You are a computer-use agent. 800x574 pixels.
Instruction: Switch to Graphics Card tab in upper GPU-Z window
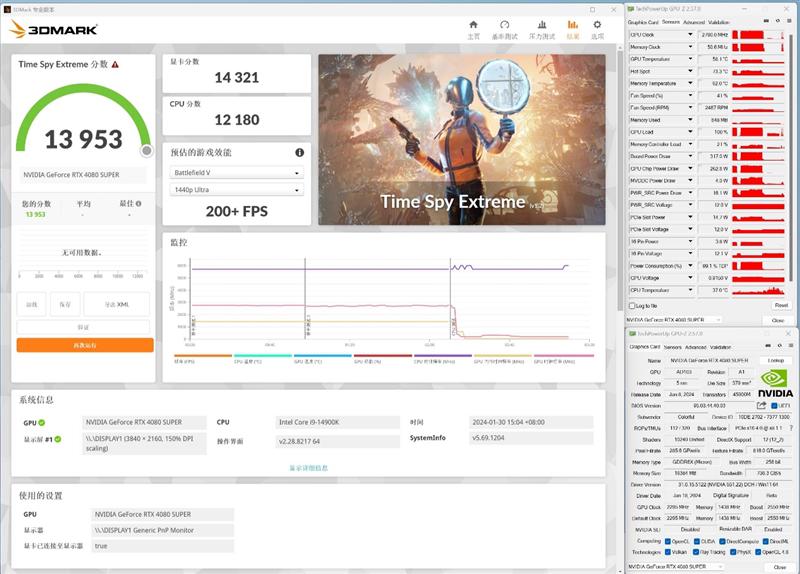(643, 22)
